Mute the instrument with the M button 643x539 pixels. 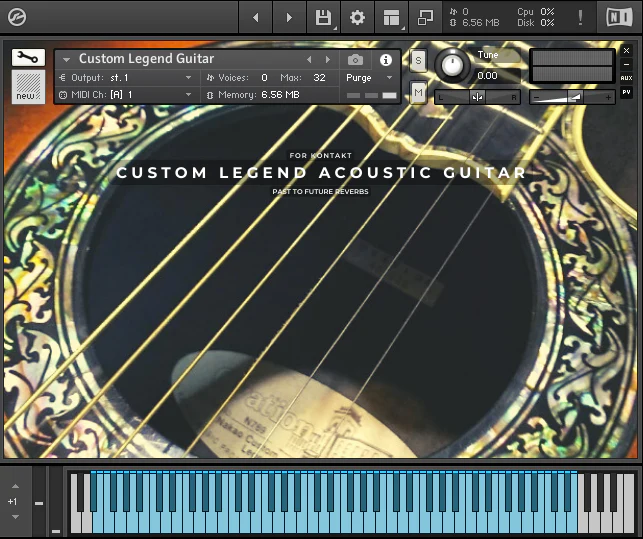(x=418, y=92)
